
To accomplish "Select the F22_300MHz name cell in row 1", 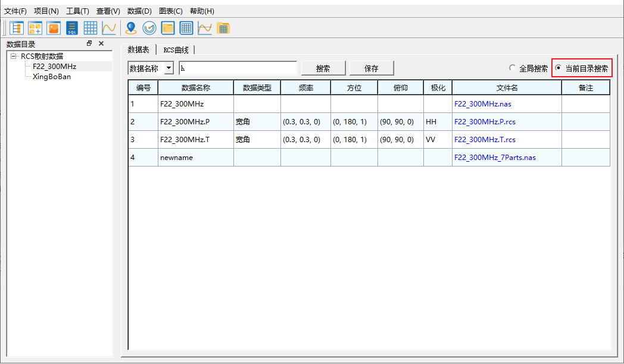I will coord(196,104).
